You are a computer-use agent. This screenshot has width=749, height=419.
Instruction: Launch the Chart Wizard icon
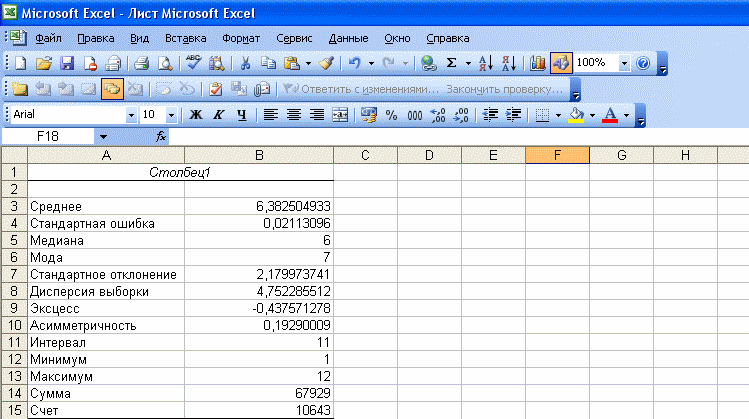click(537, 63)
